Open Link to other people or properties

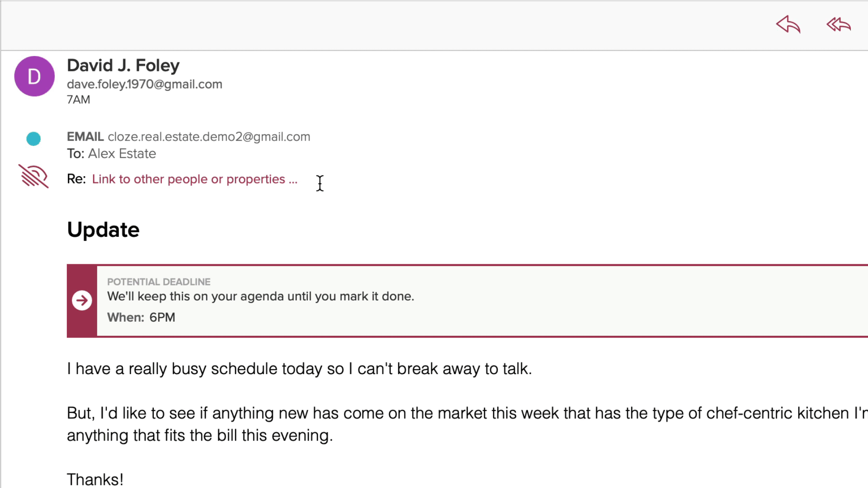(x=195, y=179)
